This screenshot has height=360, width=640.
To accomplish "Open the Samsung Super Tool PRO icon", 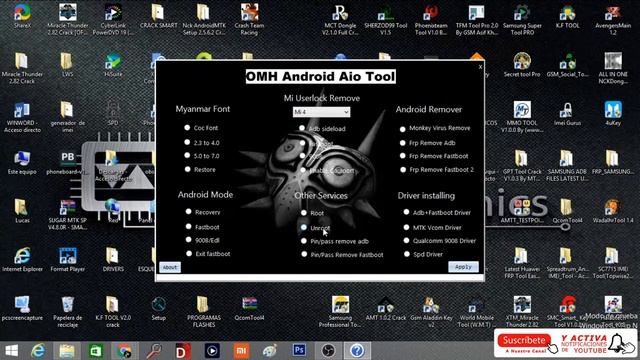I will pyautogui.click(x=522, y=20).
